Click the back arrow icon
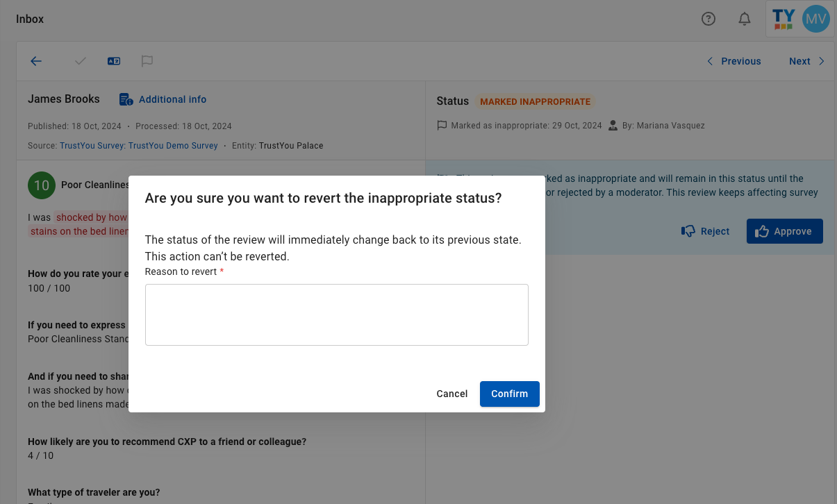The image size is (837, 504). pos(36,61)
